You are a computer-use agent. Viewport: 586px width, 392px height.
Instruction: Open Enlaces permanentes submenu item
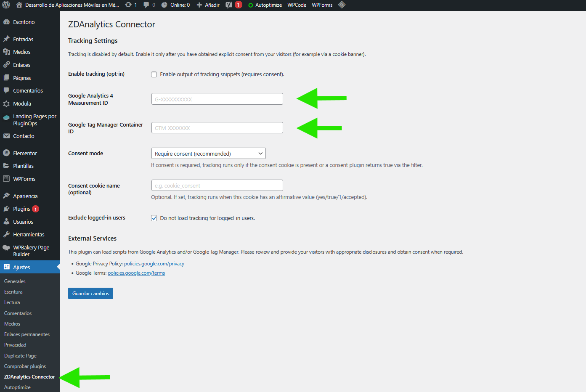[27, 334]
